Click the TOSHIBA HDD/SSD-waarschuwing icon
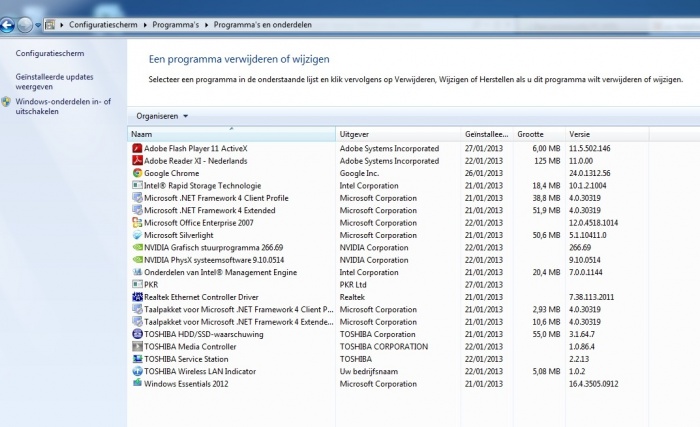Viewport: 700px width, 427px height. (137, 334)
